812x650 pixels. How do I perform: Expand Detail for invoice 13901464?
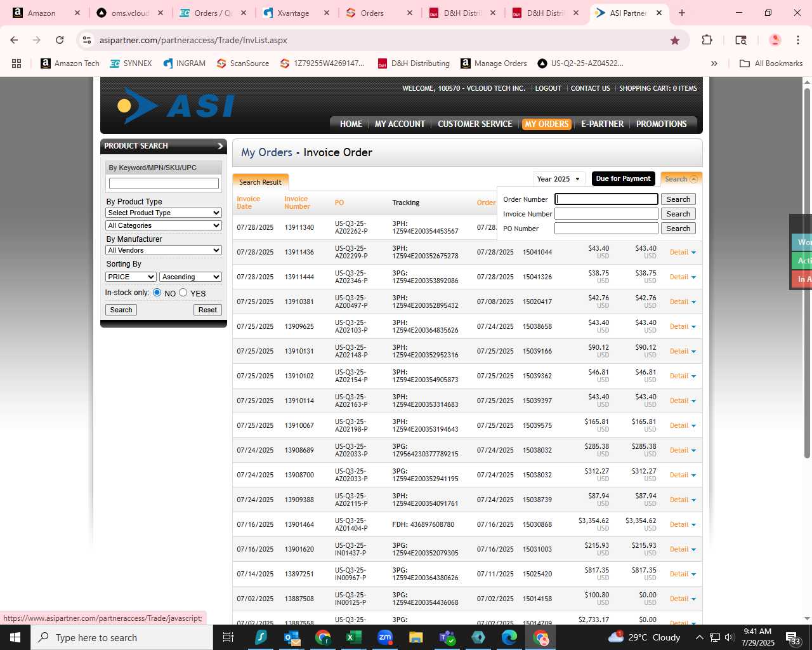pos(683,524)
